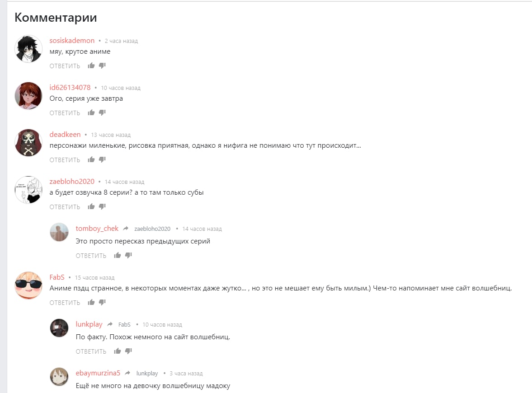Give thumbs up to id626134078's comment
The width and height of the screenshot is (532, 393).
point(91,112)
